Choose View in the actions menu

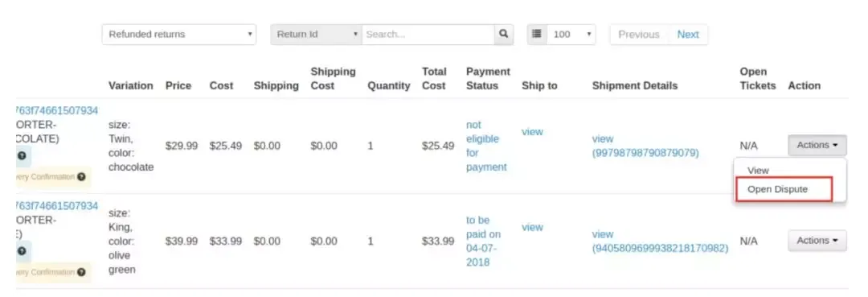758,171
